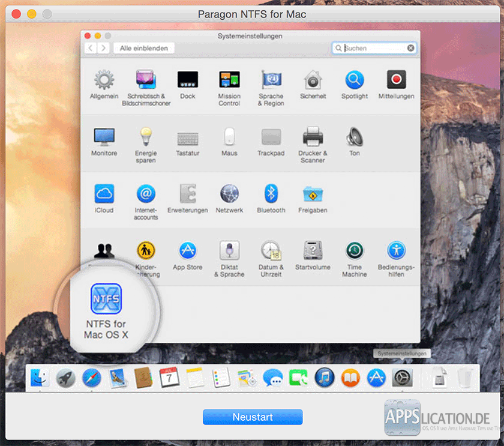Viewport: 504px width, 446px height.
Task: Open the Ton sound preferences
Action: 355,142
